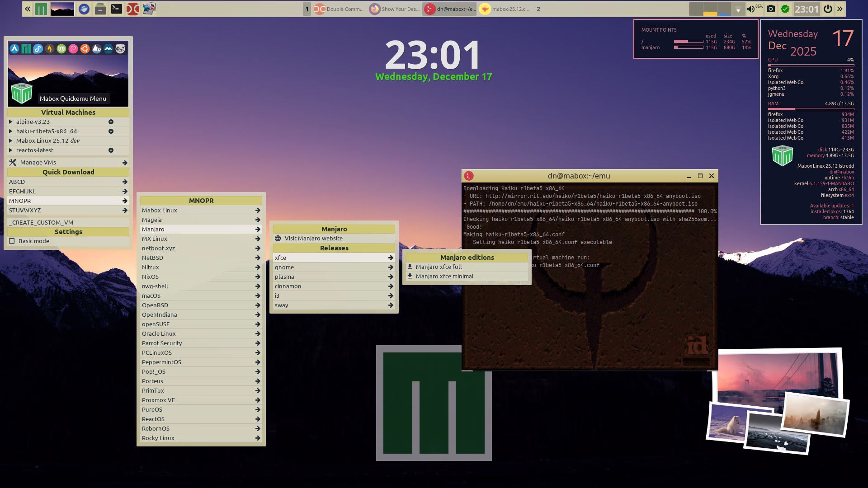The width and height of the screenshot is (868, 488).
Task: Click the Debian swirl logo icon
Action: pyautogui.click(x=73, y=49)
